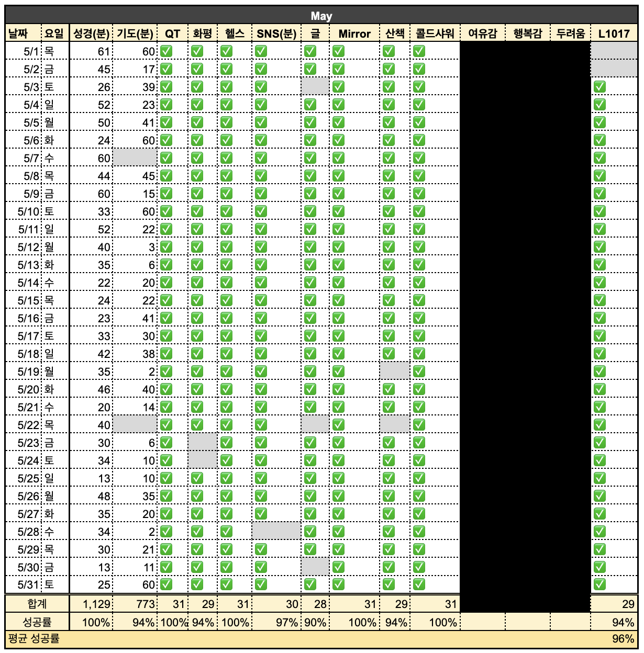Image resolution: width=644 pixels, height=653 pixels.
Task: Select the empty L1017 cell for 5/1
Action: [x=614, y=51]
